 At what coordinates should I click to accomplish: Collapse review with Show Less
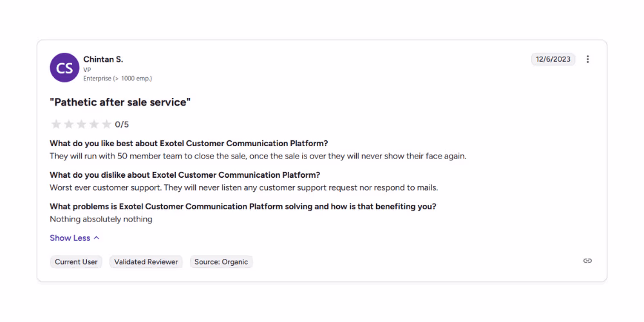[70, 238]
